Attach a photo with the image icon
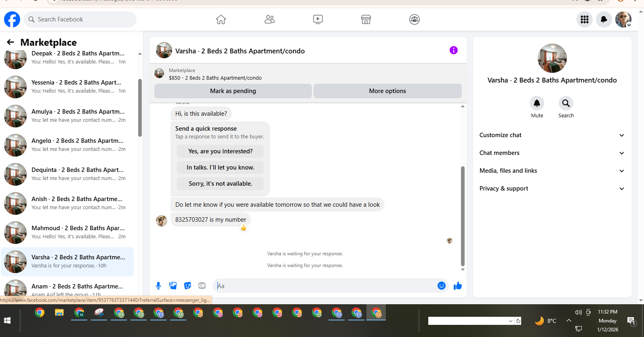 click(173, 286)
